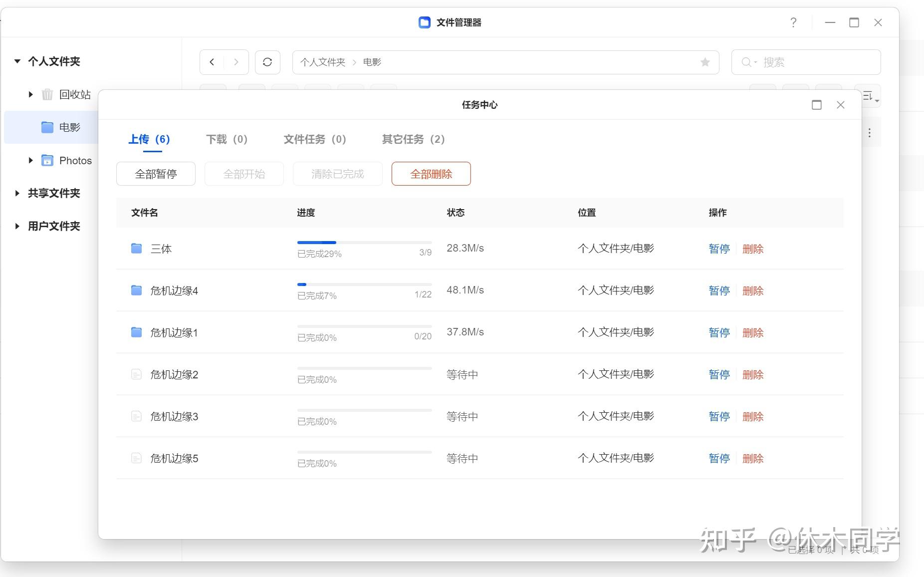Click the 危机边缘4 progress bar
This screenshot has height=577, width=924.
(x=365, y=285)
